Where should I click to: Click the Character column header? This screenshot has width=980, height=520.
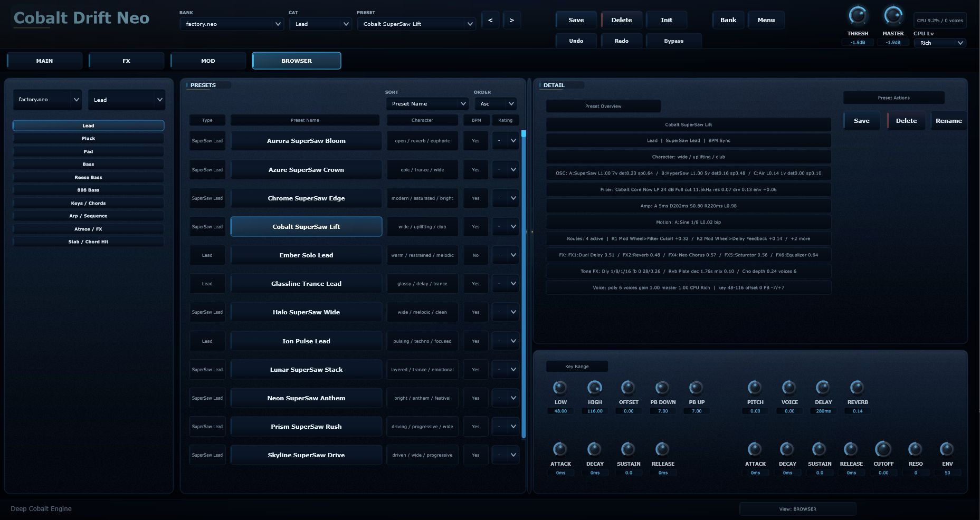(x=422, y=120)
